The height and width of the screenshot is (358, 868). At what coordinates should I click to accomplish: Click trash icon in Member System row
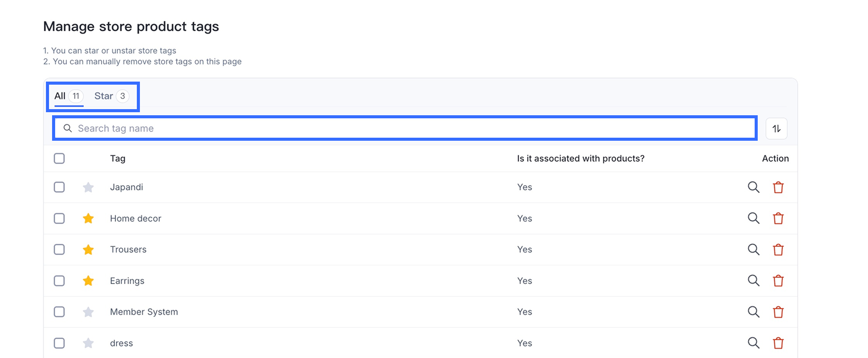(x=778, y=312)
